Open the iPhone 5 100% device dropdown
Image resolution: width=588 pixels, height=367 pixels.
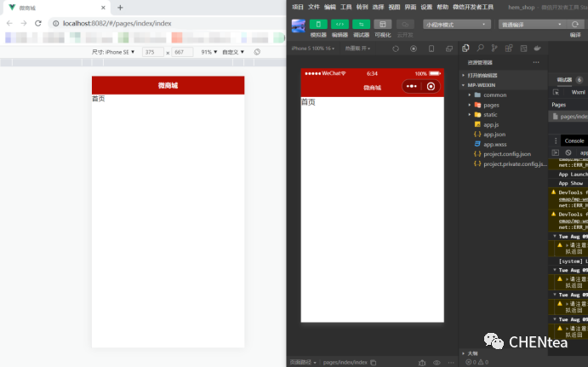coord(313,49)
